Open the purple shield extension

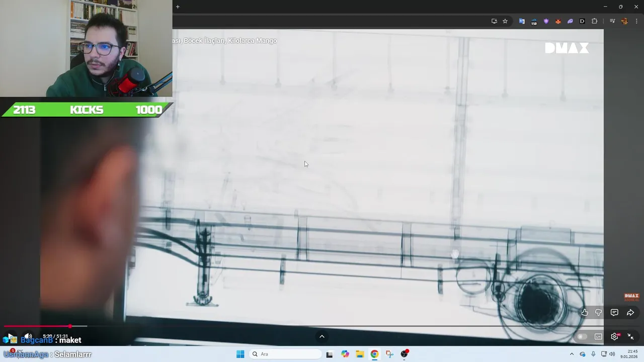point(546,21)
